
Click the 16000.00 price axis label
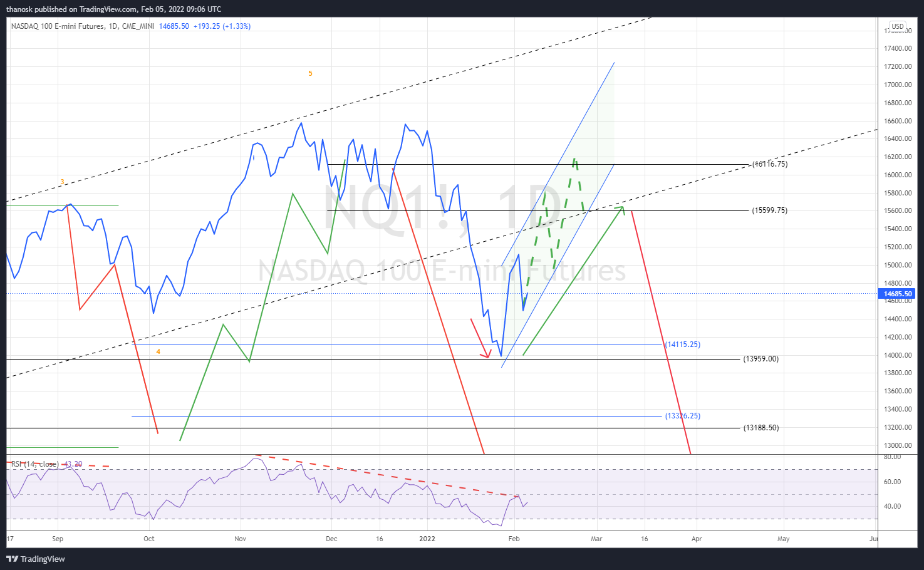[898, 175]
